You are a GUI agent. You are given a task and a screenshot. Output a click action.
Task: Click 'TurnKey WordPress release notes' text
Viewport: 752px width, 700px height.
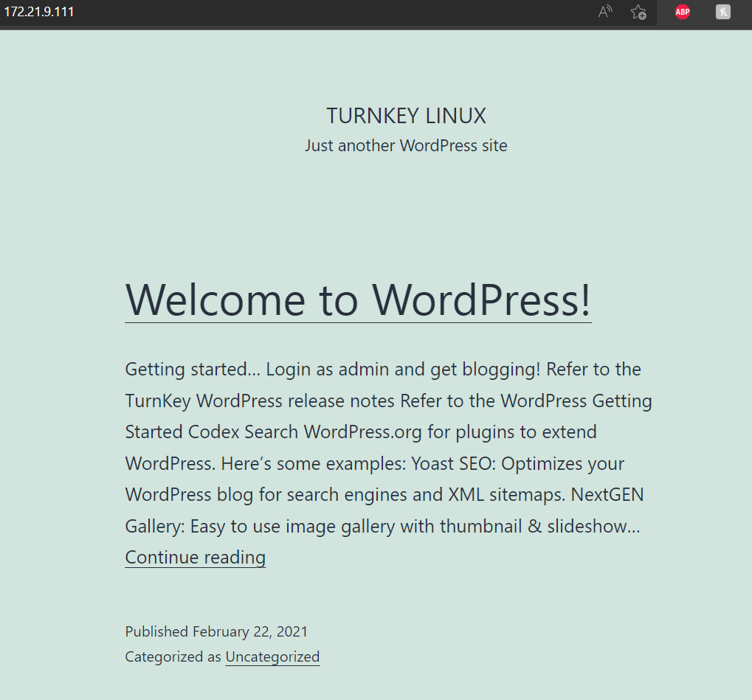(261, 401)
